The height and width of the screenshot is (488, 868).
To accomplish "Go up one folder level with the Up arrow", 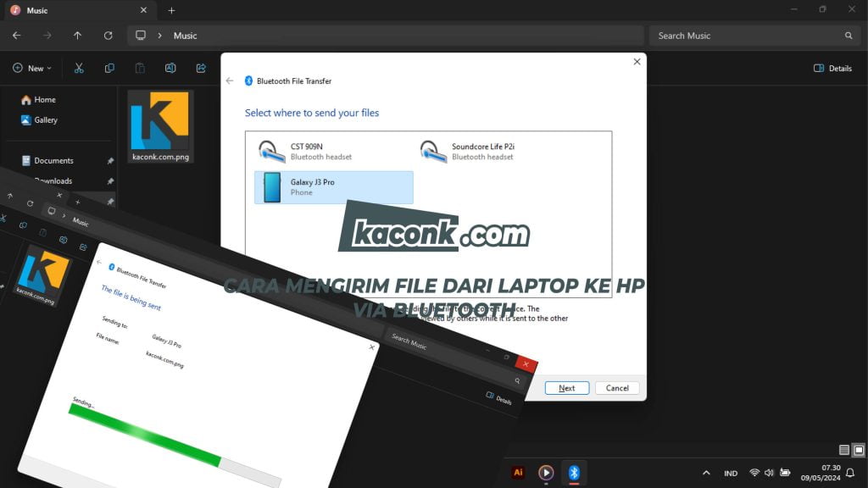I will pyautogui.click(x=77, y=36).
